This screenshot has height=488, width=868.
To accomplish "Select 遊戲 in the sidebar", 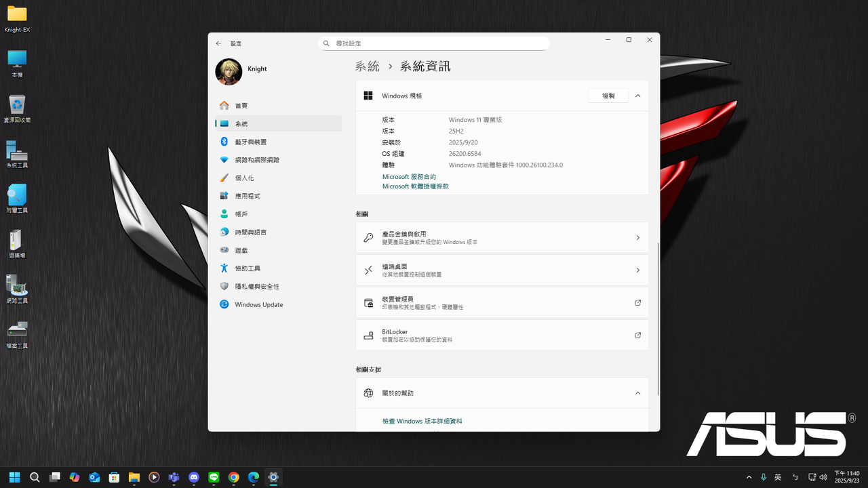I will coord(279,250).
